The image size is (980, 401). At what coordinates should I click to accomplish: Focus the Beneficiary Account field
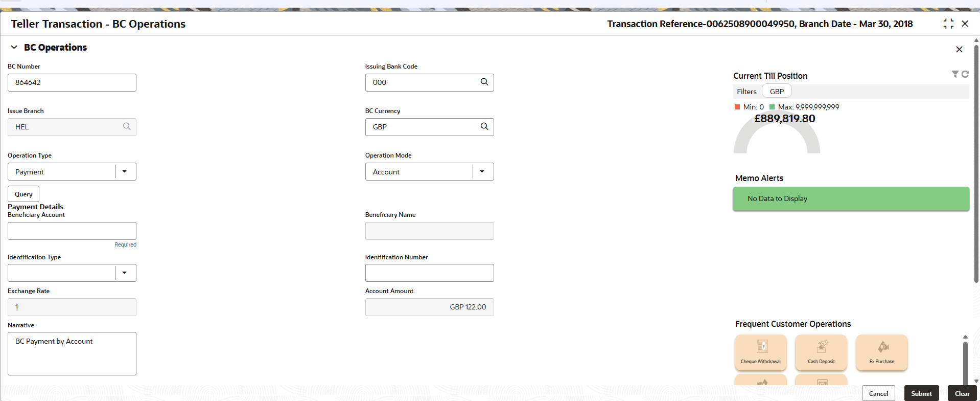tap(72, 231)
